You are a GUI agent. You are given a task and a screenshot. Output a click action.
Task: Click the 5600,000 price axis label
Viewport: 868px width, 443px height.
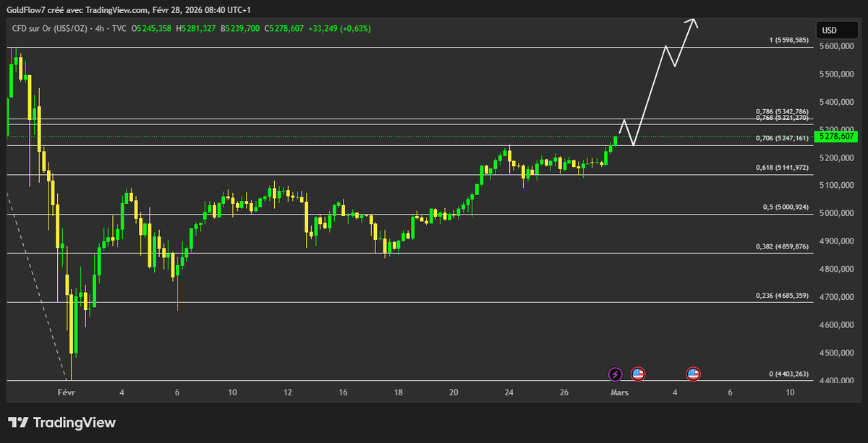pos(835,46)
